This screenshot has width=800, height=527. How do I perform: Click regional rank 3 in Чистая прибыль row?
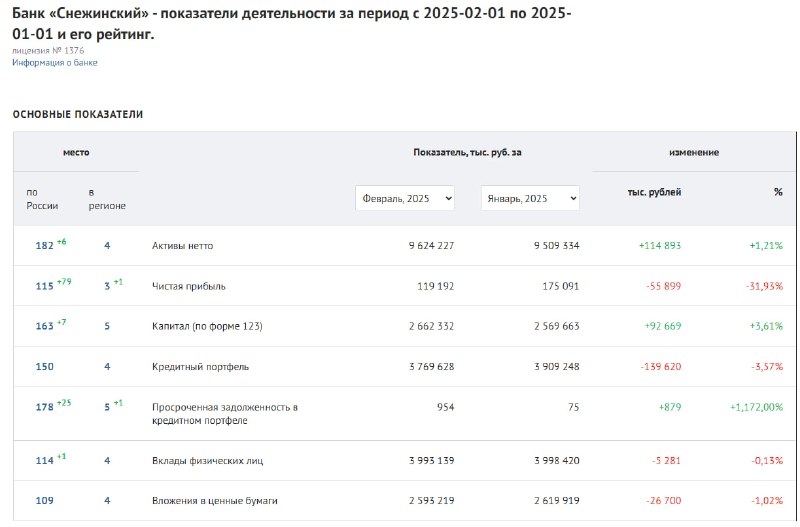[107, 286]
